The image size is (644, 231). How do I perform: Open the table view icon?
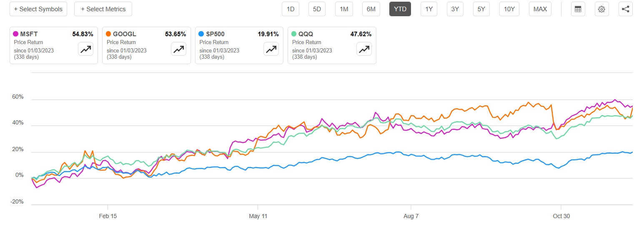578,9
